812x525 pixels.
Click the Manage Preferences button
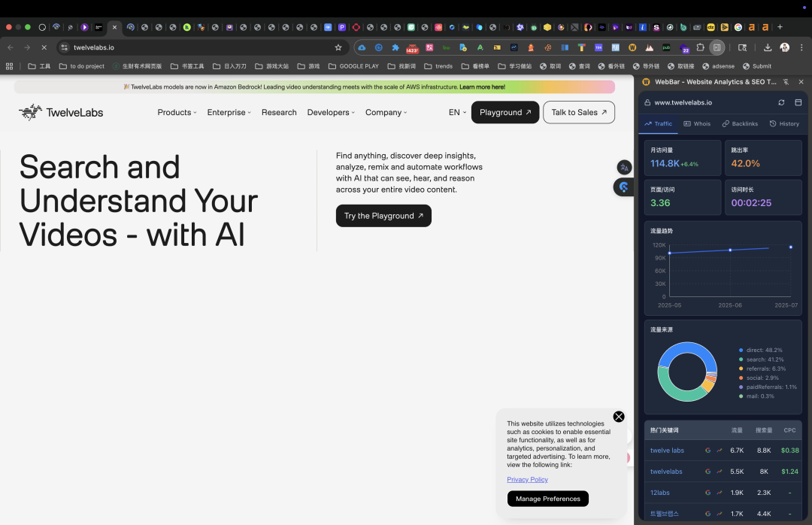pos(548,499)
